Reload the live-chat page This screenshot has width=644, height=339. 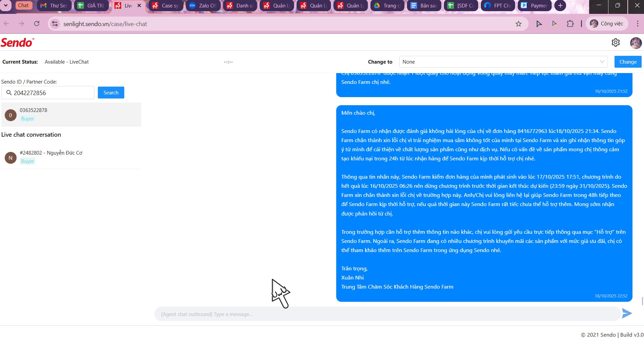pos(37,24)
